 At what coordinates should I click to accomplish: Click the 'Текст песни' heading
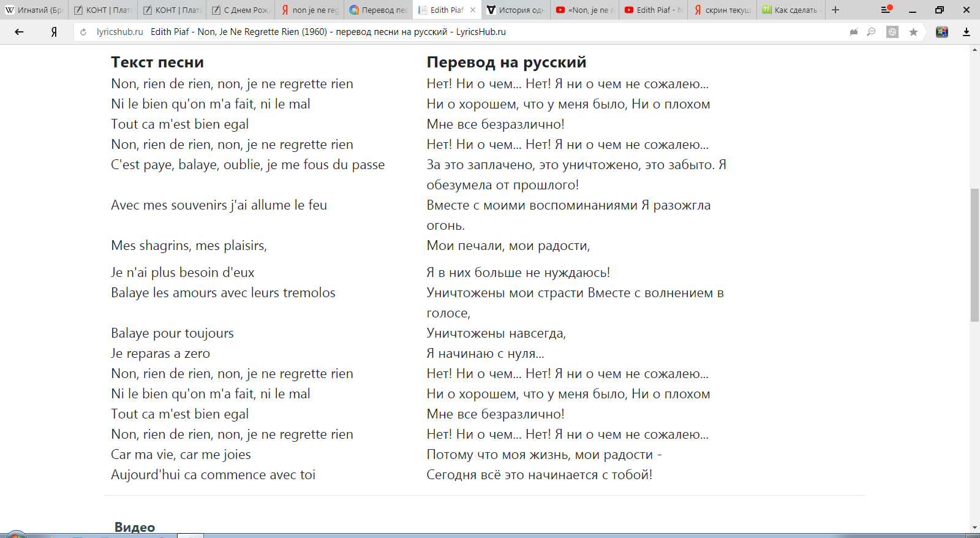(x=157, y=63)
